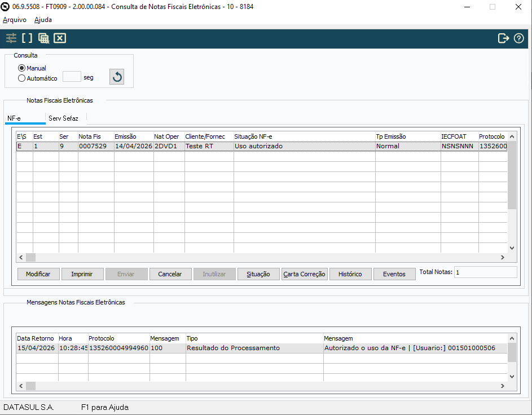Click the Imprimir button
The image size is (532, 415).
[82, 274]
